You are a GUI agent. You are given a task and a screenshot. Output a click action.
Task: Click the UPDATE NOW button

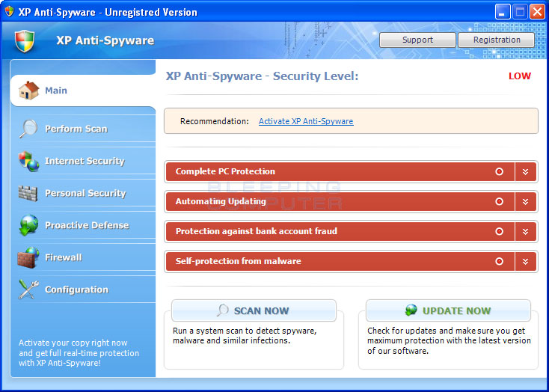pos(448,310)
